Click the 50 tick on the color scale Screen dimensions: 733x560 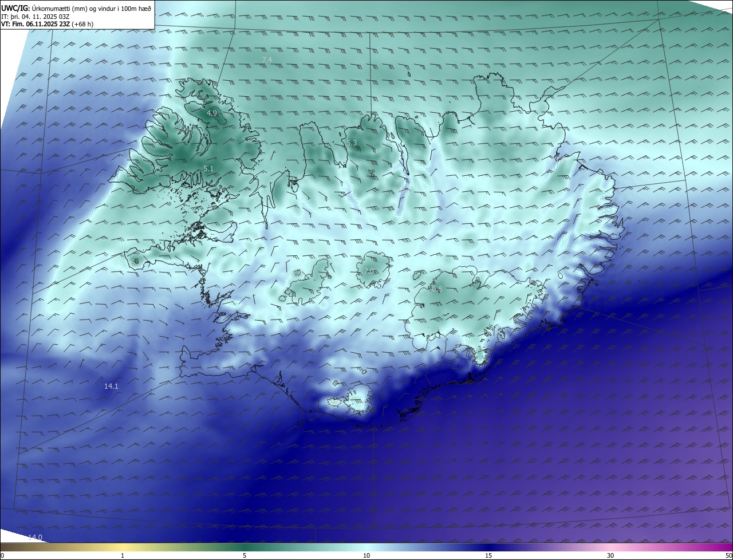[728, 555]
